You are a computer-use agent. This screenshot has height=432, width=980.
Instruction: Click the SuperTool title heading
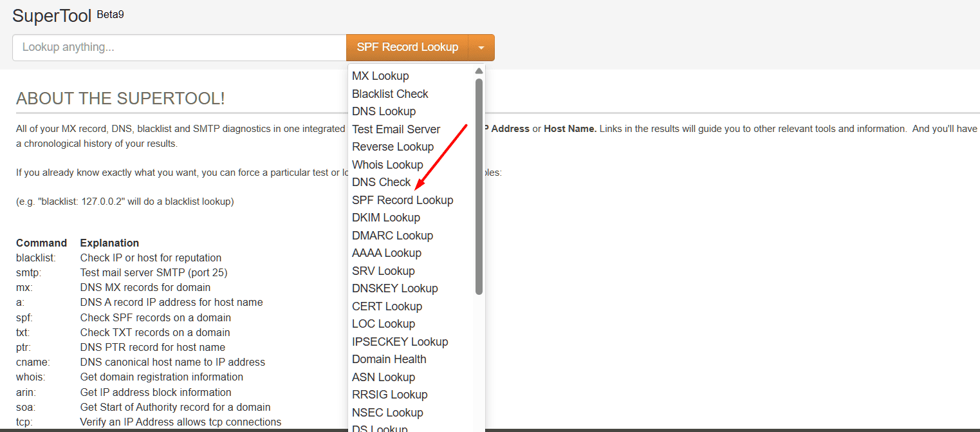(52, 16)
